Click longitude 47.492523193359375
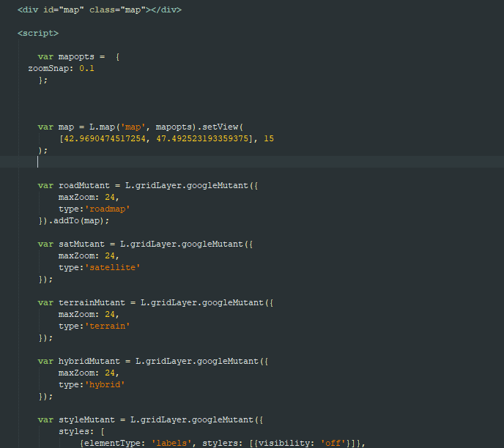The image size is (504, 448). click(202, 139)
